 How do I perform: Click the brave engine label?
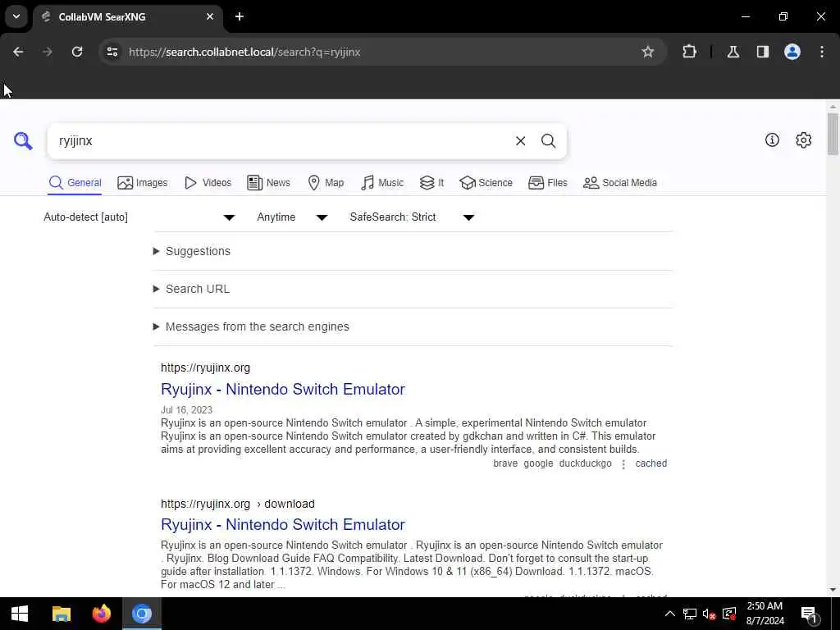[505, 463]
